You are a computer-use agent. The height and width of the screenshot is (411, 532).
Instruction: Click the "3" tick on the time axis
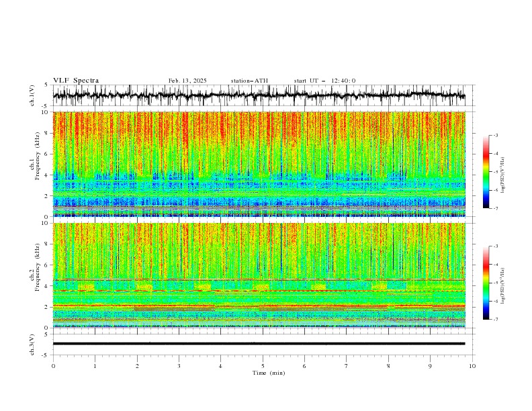pyautogui.click(x=179, y=366)
